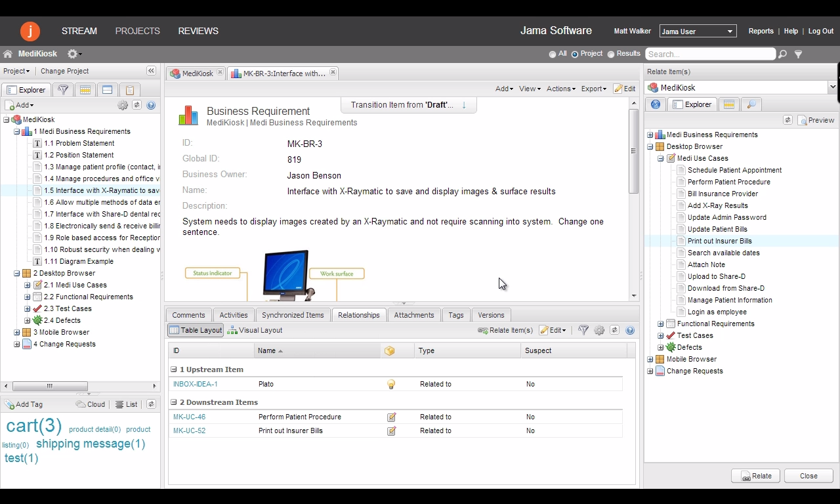Collapse the left panel with the double-arrow icon

click(151, 71)
